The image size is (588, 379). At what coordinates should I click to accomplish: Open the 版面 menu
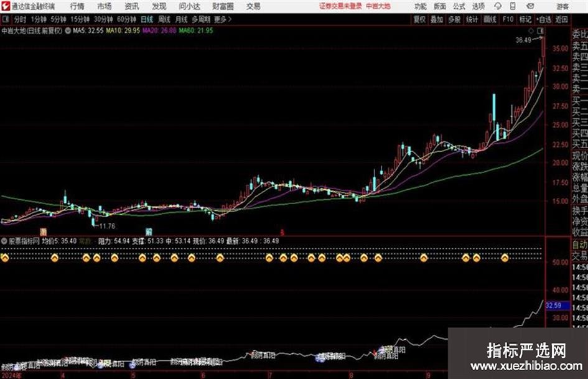pyautogui.click(x=439, y=6)
